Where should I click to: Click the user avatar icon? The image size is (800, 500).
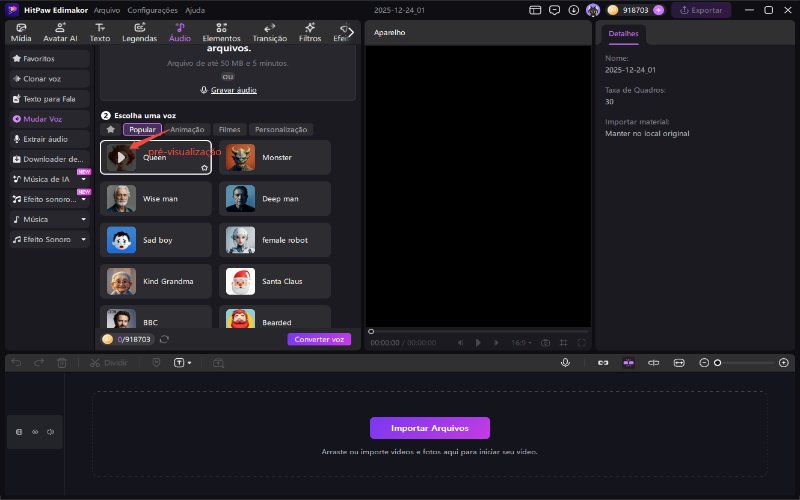click(x=593, y=10)
